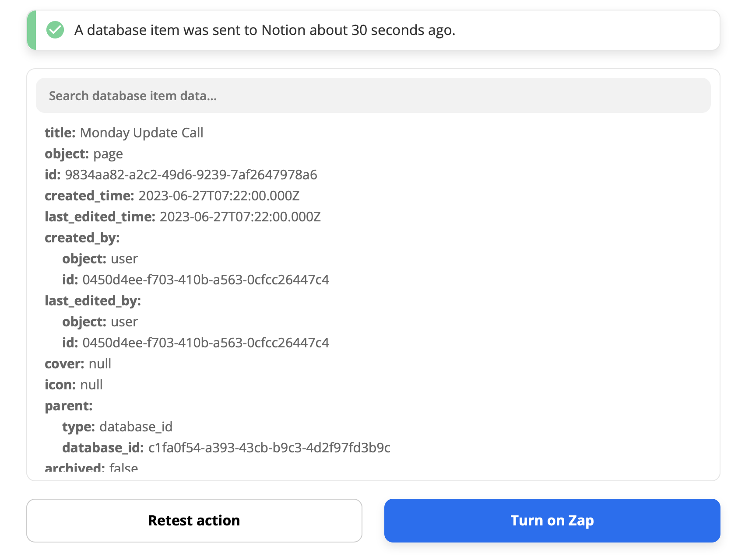Click the parent: label

[x=69, y=406]
